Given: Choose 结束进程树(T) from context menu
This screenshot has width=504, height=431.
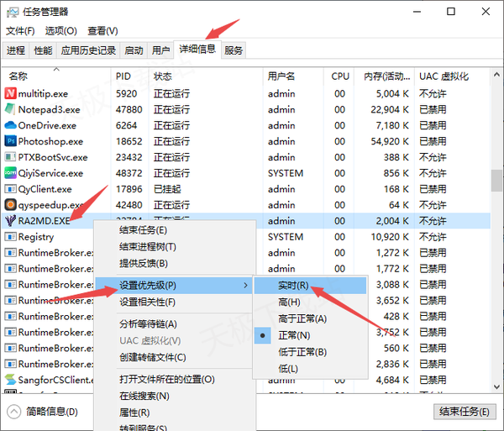Looking at the screenshot, I should pyautogui.click(x=147, y=247).
